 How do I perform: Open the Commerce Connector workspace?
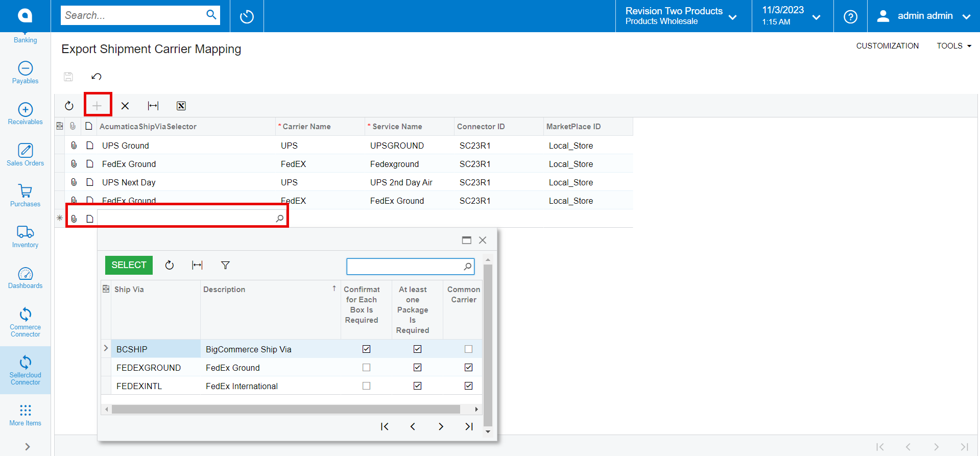pos(25,322)
